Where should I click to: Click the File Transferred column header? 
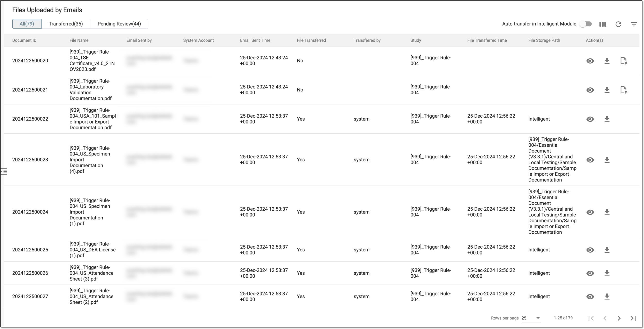point(311,40)
